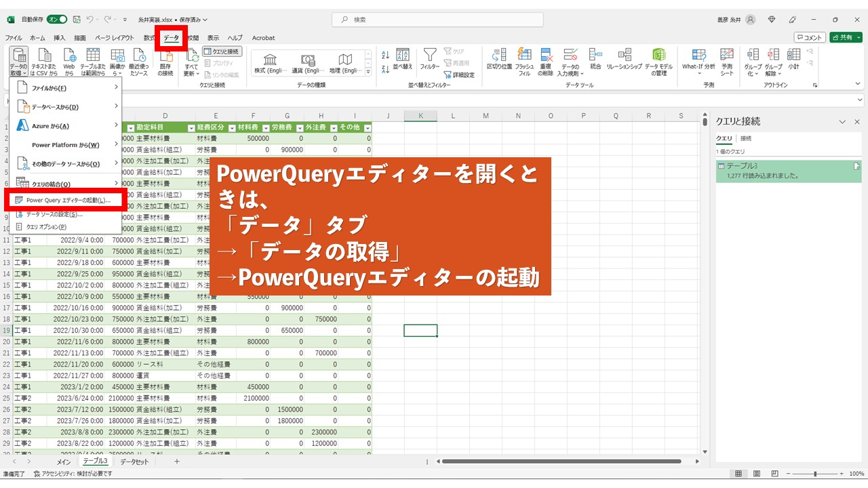This screenshot has width=868, height=488.
Task: Open What-If 分析 dropdown
Action: coord(698,62)
